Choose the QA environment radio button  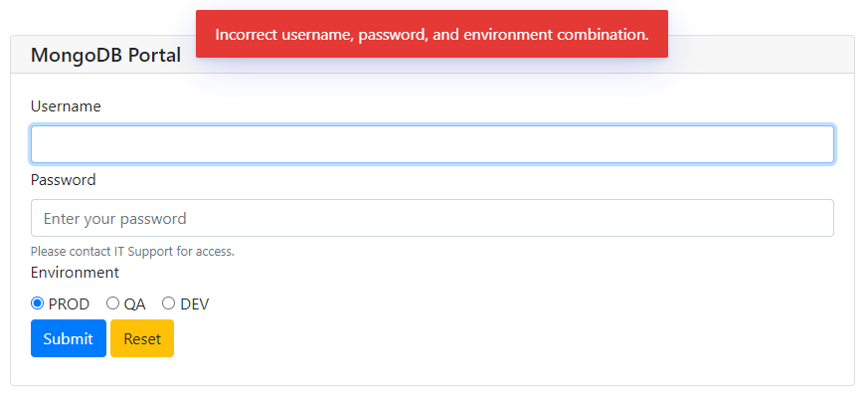(x=113, y=303)
